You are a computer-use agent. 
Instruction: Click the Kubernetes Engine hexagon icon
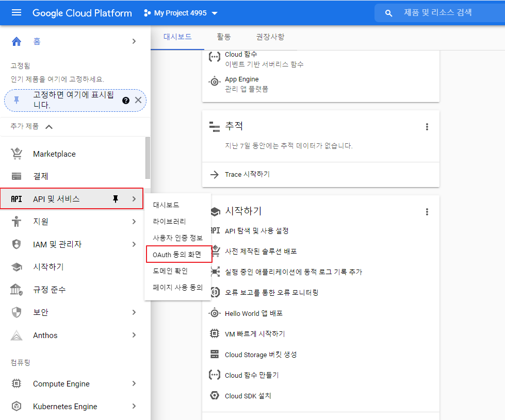pos(17,406)
